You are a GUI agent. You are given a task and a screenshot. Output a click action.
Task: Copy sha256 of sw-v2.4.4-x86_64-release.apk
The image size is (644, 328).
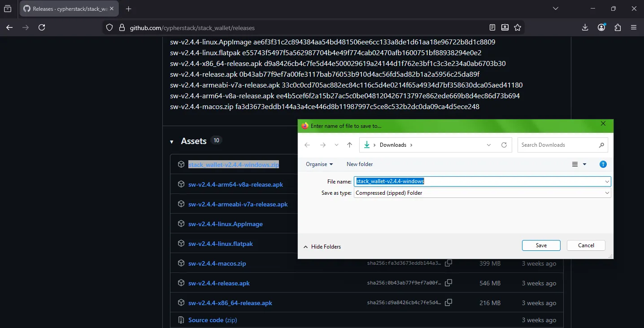point(448,303)
